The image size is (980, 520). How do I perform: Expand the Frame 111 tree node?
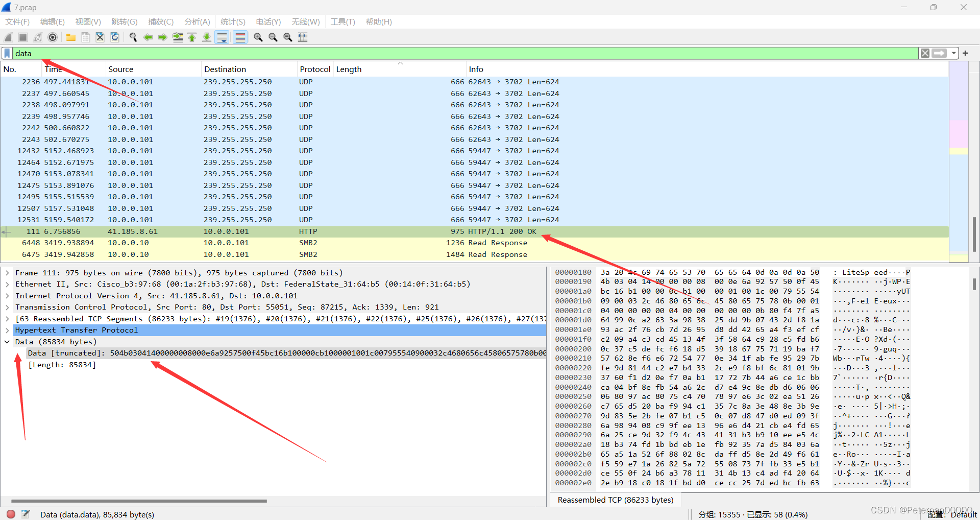tap(7, 273)
